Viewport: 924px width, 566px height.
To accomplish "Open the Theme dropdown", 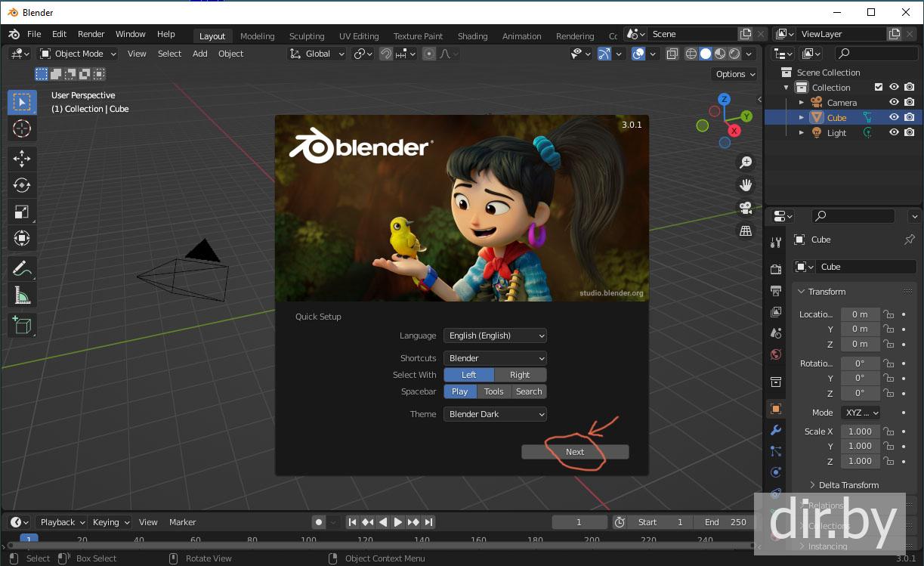I will [x=495, y=414].
